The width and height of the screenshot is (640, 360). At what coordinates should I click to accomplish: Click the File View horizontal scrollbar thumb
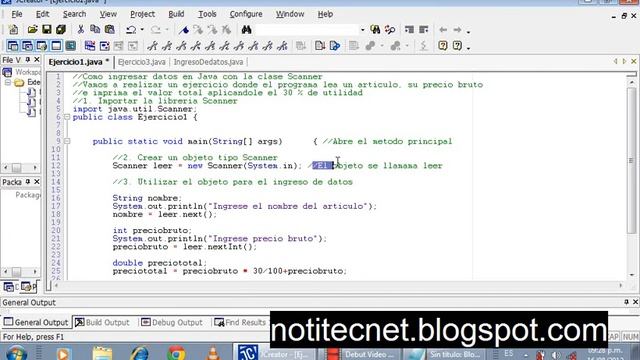click(x=16, y=168)
